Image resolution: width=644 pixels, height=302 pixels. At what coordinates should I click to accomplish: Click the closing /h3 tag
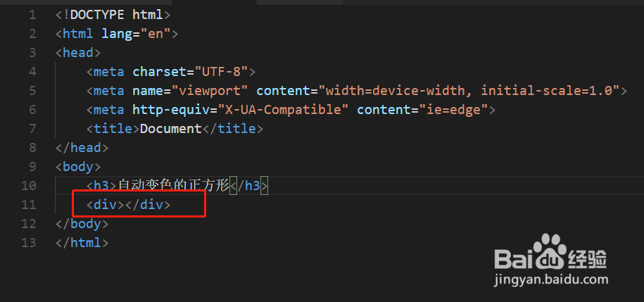[x=249, y=186]
